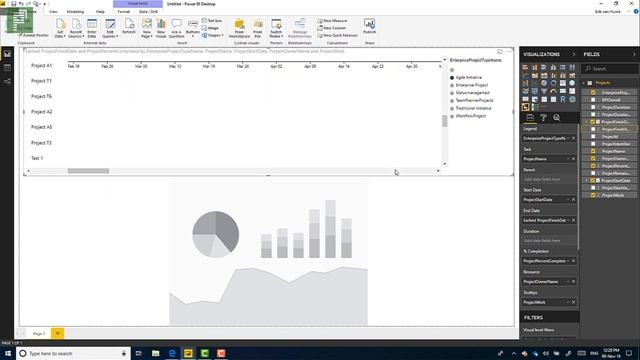This screenshot has height=360, width=640.
Task: Uncheck the ProjectPercent... field checkbox
Action: coord(593,166)
